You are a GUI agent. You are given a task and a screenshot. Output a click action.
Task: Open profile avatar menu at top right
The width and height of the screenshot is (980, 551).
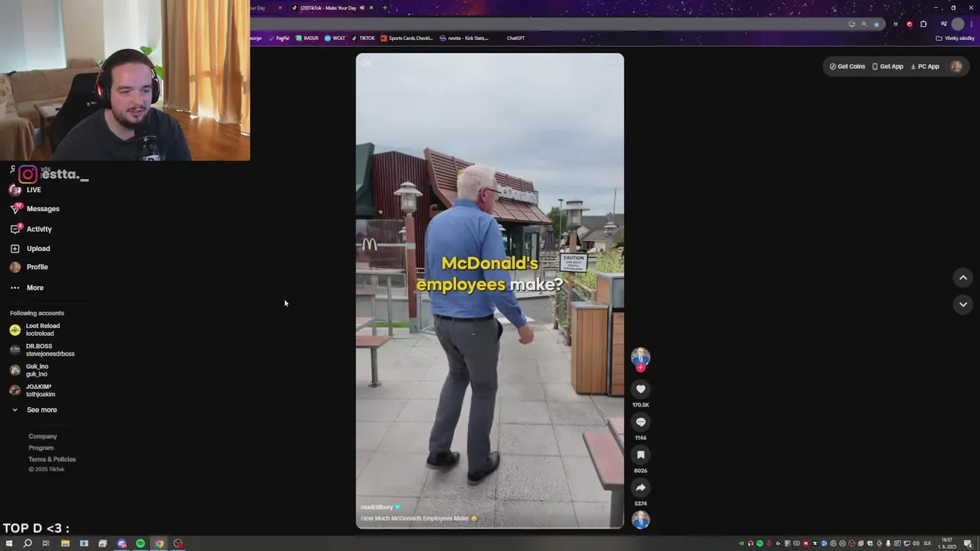pyautogui.click(x=956, y=67)
